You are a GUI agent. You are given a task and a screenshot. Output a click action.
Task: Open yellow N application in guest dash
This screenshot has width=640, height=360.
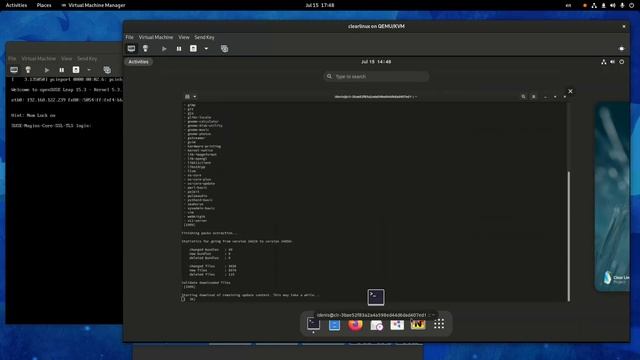[x=418, y=324]
